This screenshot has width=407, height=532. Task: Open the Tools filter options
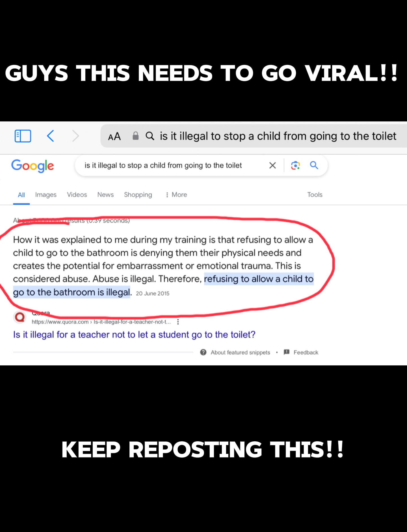tap(315, 195)
